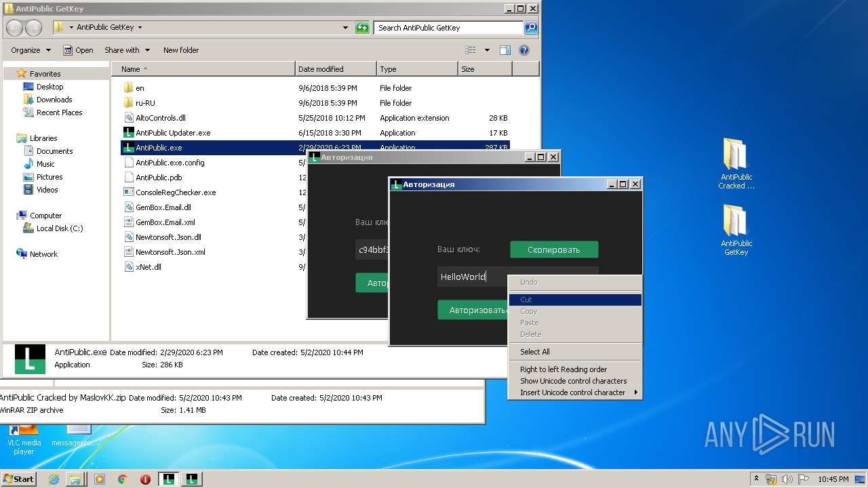This screenshot has height=488, width=868.
Task: Open Computer in navigation pane
Action: pos(45,216)
